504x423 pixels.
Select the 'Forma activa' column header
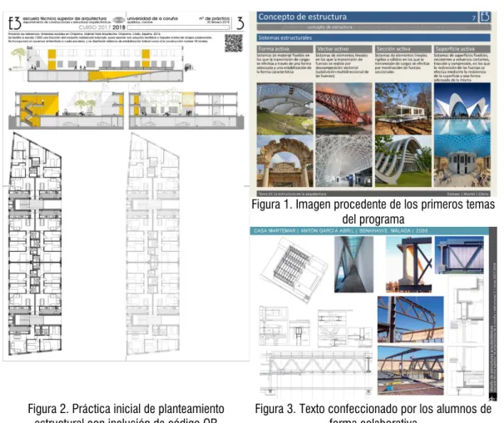pyautogui.click(x=284, y=49)
